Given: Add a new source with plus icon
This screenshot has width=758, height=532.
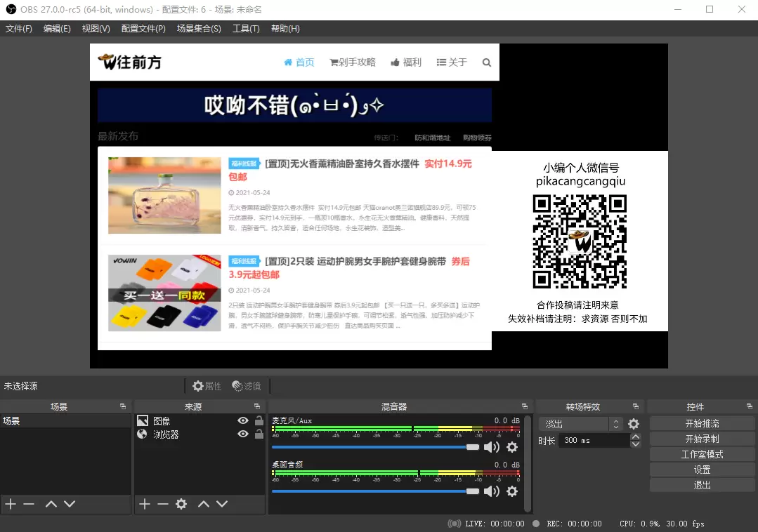Looking at the screenshot, I should (x=145, y=504).
